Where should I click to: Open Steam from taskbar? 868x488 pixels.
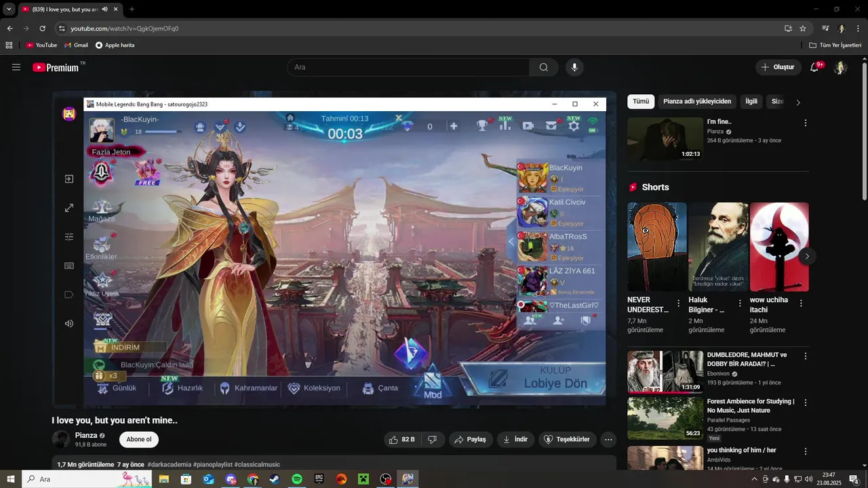[275, 479]
